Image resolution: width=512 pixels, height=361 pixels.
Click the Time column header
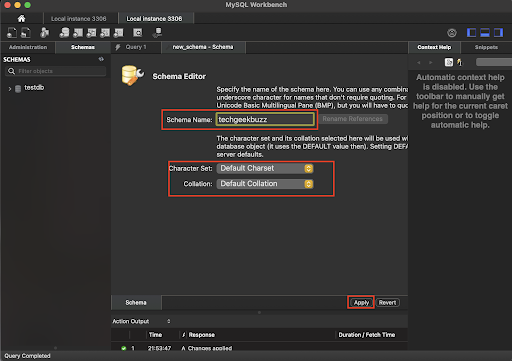point(155,334)
